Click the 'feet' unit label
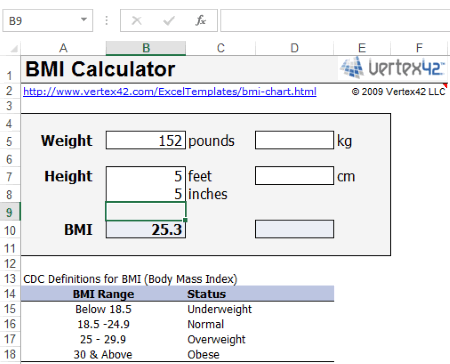The width and height of the screenshot is (450, 364). [x=200, y=176]
